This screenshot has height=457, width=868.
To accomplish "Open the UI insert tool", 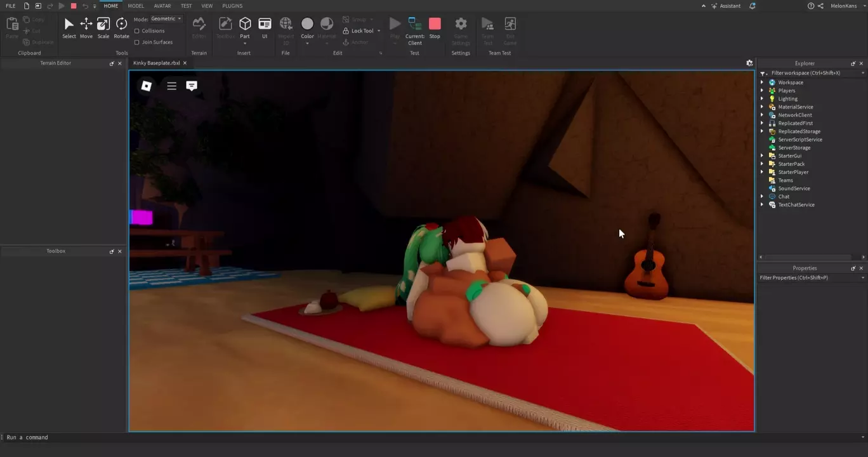I will (x=265, y=27).
